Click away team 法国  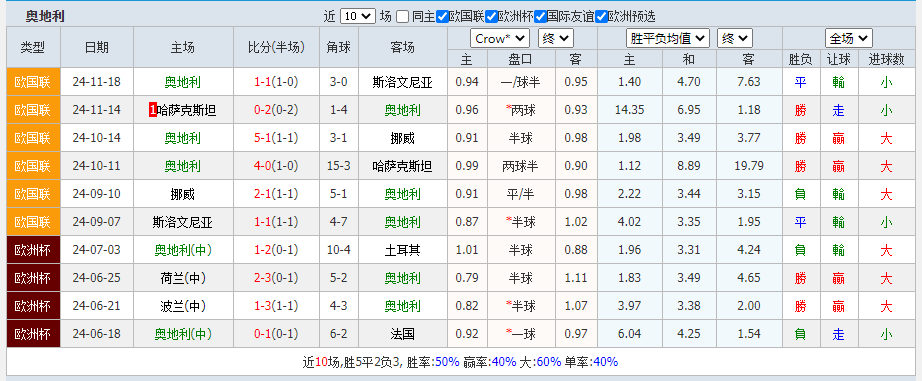[403, 334]
